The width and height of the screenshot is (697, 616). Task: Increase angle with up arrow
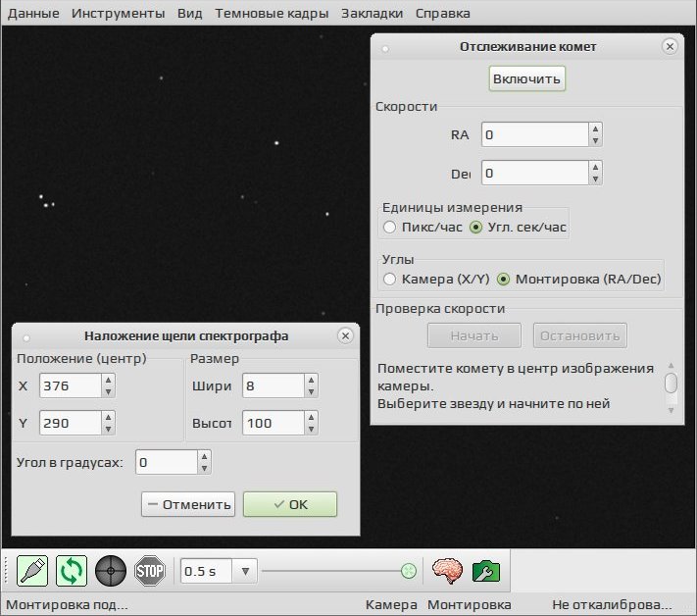pyautogui.click(x=204, y=456)
